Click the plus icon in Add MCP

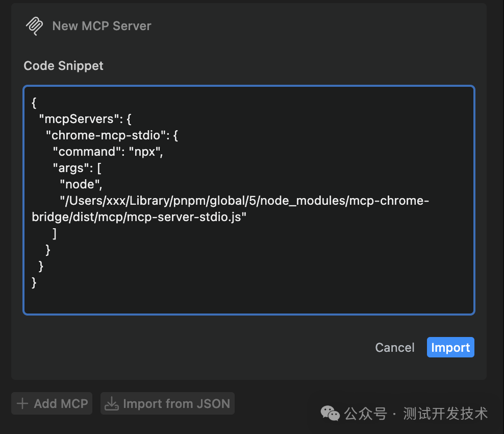pos(22,403)
